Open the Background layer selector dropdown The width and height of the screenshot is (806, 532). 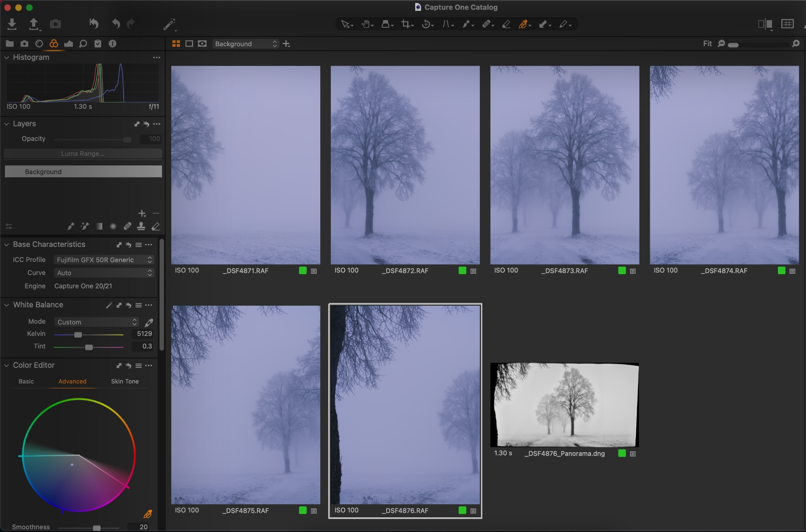(246, 44)
